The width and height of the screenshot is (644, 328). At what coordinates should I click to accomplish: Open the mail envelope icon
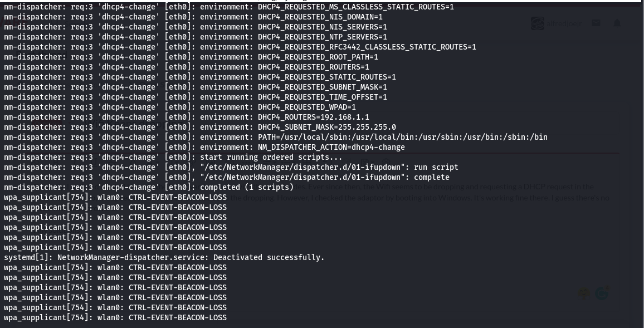596,23
